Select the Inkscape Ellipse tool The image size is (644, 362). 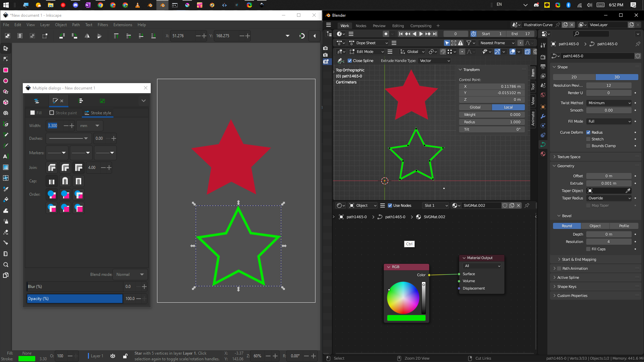pyautogui.click(x=6, y=81)
